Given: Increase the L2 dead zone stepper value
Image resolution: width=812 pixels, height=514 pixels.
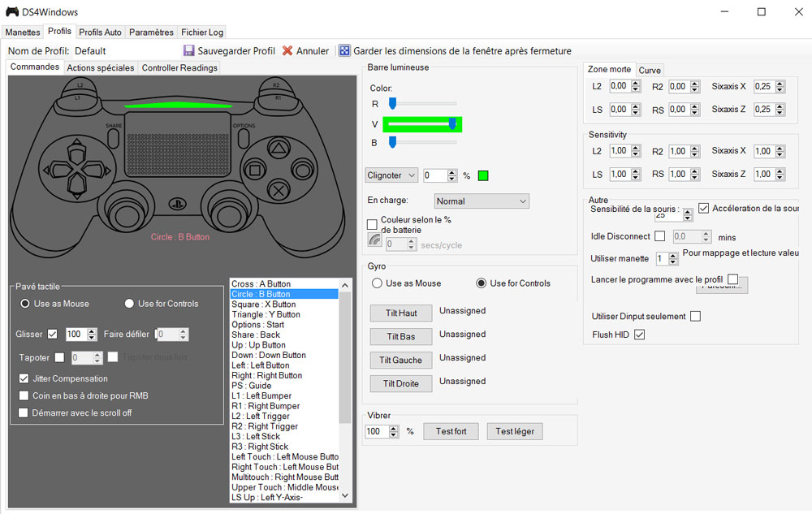Looking at the screenshot, I should (x=636, y=83).
